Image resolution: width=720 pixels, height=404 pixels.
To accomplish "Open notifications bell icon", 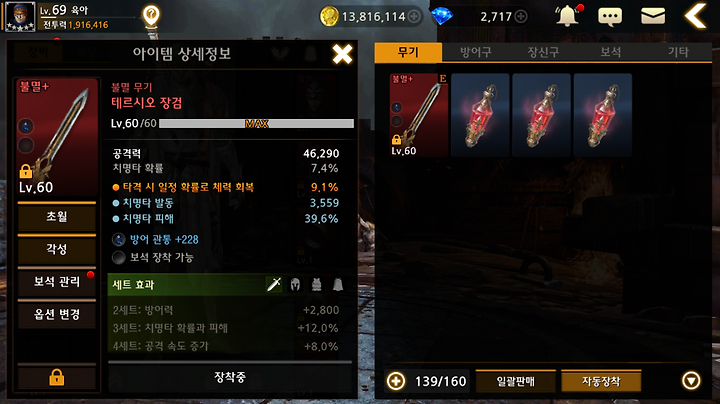I will point(568,16).
